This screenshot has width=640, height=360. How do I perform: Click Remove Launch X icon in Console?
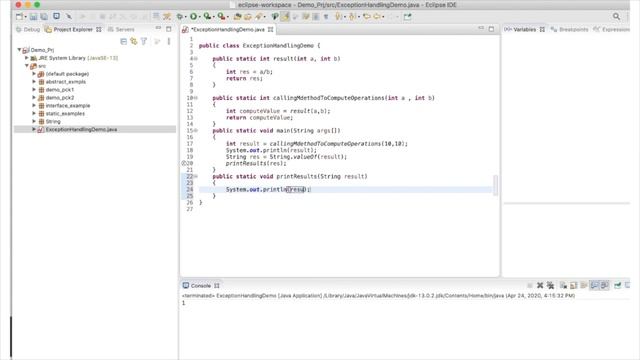540,285
